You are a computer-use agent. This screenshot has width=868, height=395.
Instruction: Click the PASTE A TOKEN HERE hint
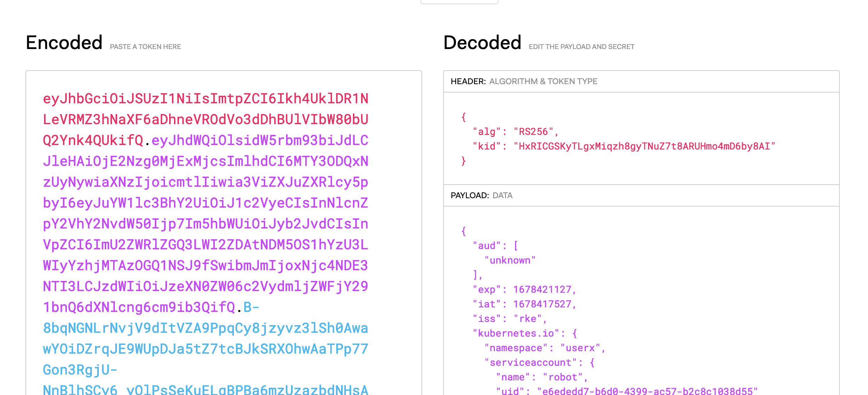[145, 47]
